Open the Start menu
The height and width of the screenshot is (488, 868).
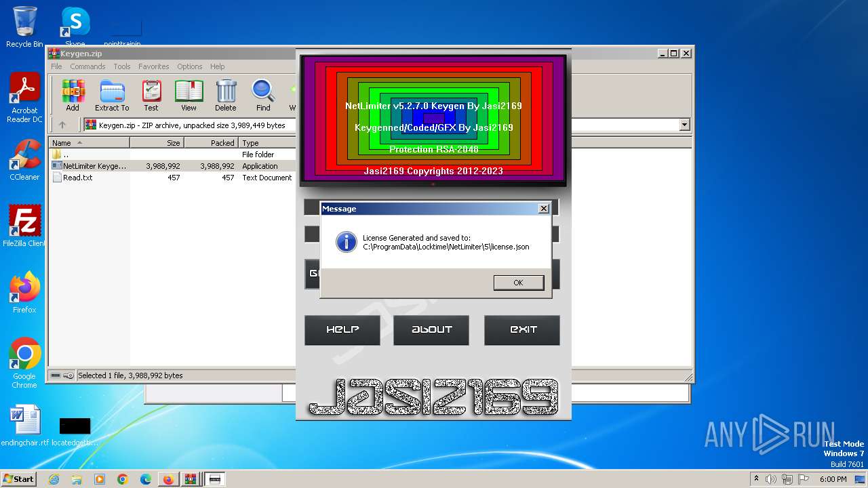(x=18, y=479)
